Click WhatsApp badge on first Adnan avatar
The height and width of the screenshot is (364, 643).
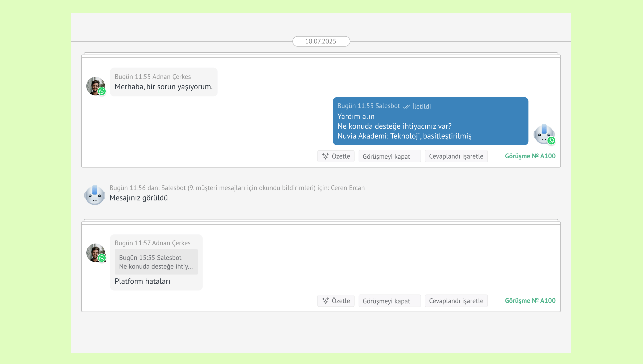point(102,91)
